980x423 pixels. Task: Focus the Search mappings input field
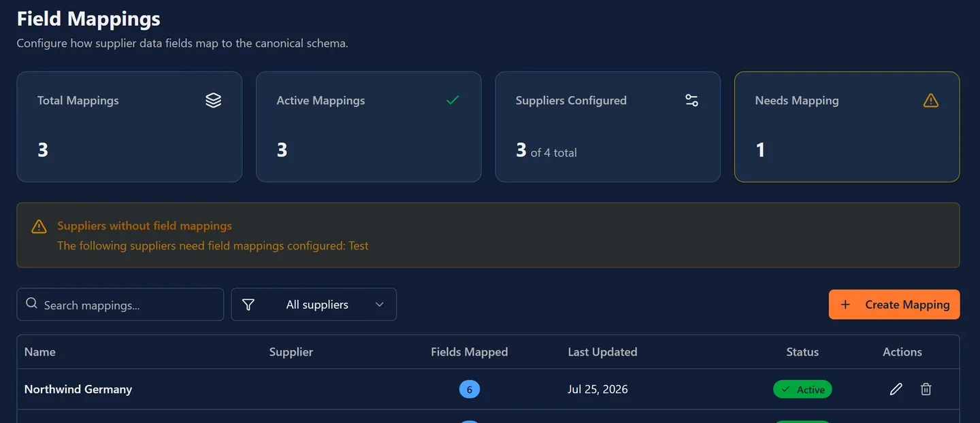(x=120, y=305)
